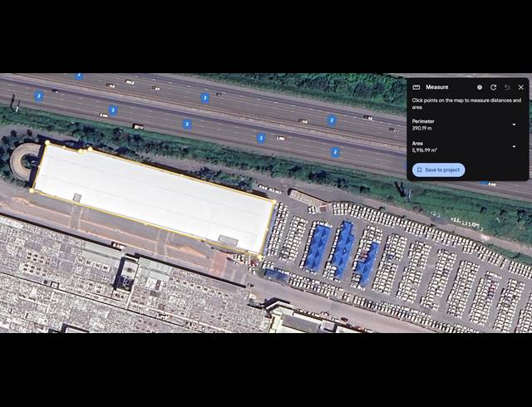Click the easternmost yellow vertex of the polygon

(x=274, y=202)
